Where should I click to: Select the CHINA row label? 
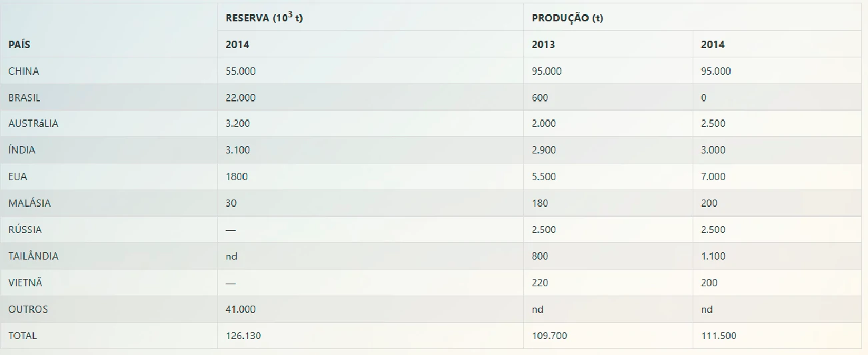(x=24, y=71)
